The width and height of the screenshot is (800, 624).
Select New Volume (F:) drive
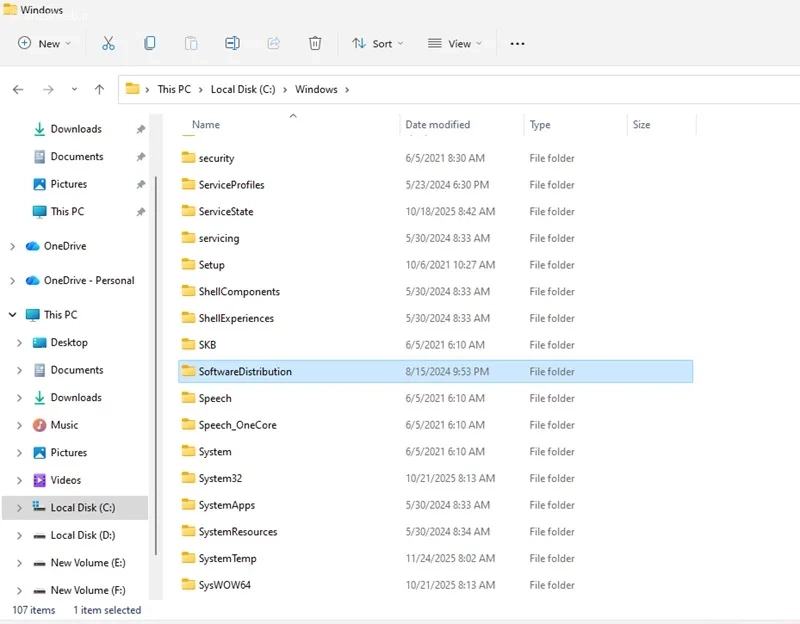coord(88,590)
